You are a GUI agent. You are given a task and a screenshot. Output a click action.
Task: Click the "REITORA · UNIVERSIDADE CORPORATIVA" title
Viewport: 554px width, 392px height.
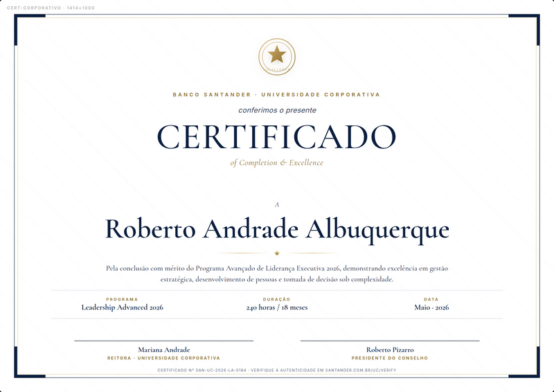click(163, 358)
